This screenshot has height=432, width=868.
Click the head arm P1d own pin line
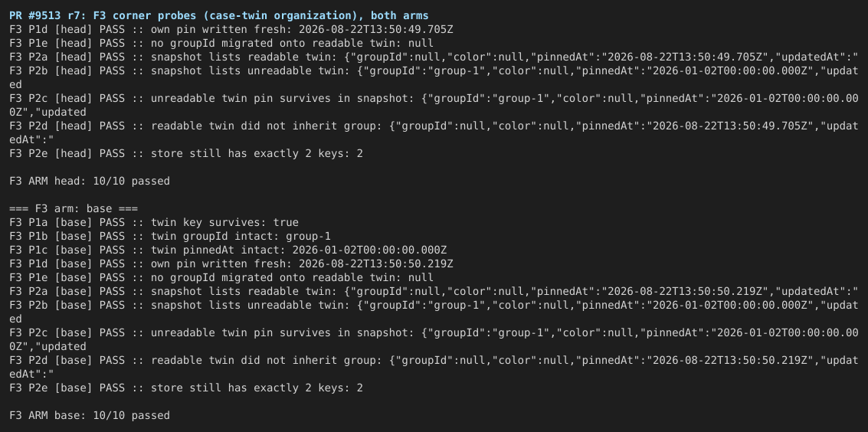point(231,29)
